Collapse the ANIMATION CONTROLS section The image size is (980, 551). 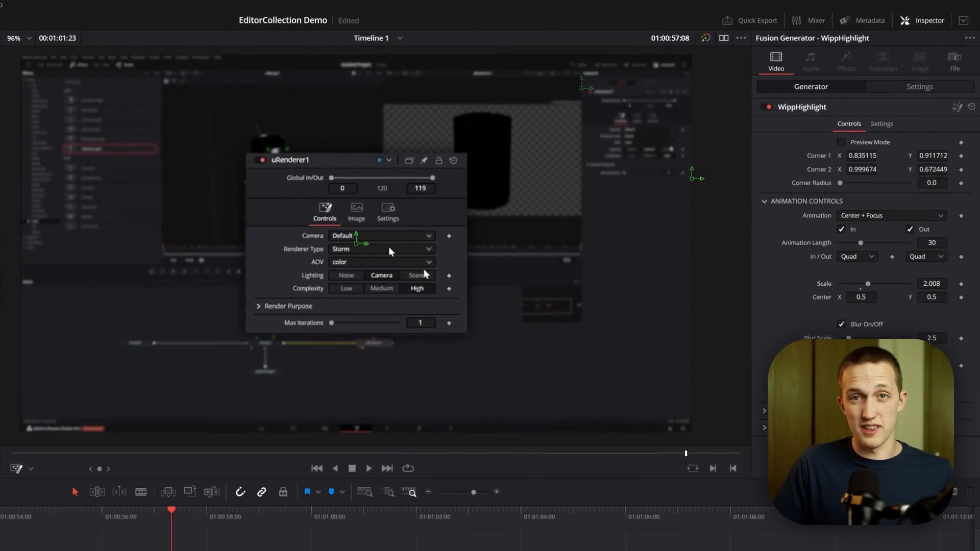tap(764, 201)
